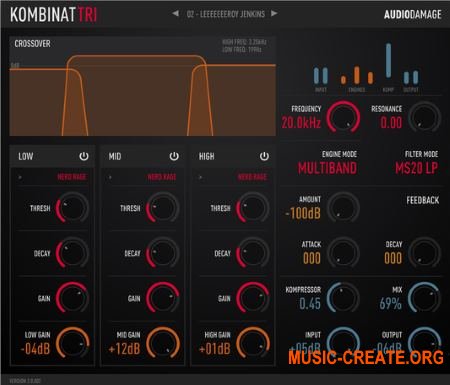This screenshot has width=450, height=385.
Task: Open MID band NERD RAGE engine selector
Action: [x=162, y=177]
